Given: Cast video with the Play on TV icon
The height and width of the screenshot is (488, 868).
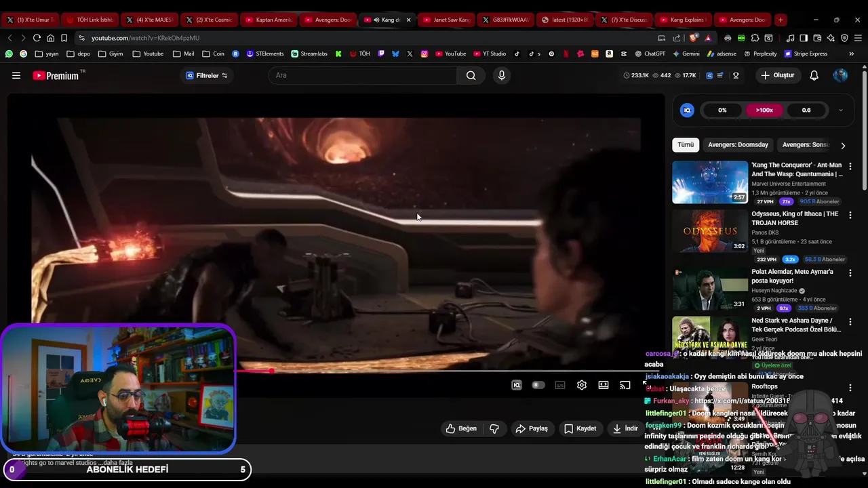Looking at the screenshot, I should 625,385.
